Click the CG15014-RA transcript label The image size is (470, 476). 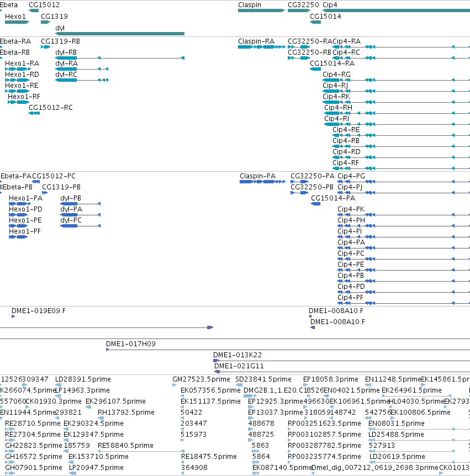tap(332, 64)
